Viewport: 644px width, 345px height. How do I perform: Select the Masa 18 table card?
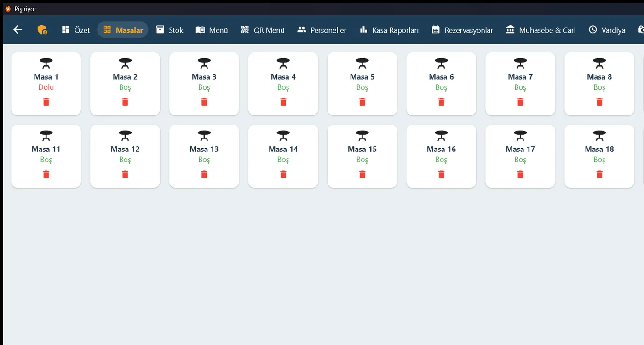pyautogui.click(x=599, y=156)
